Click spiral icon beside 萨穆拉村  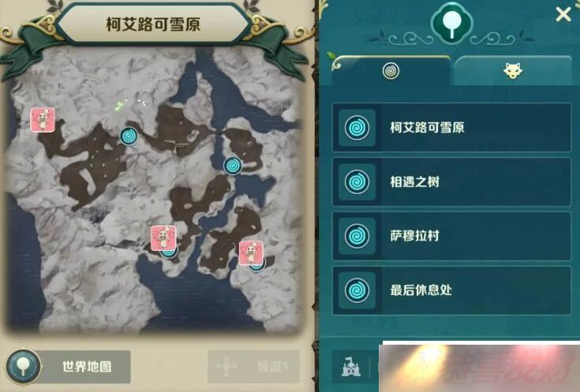pyautogui.click(x=357, y=236)
